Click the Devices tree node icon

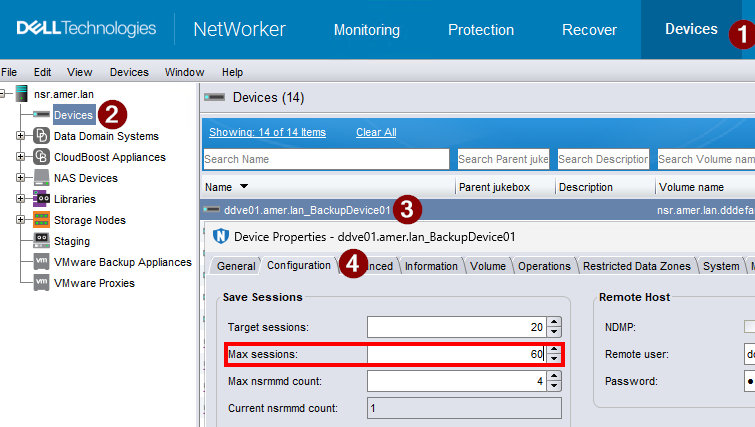click(41, 115)
